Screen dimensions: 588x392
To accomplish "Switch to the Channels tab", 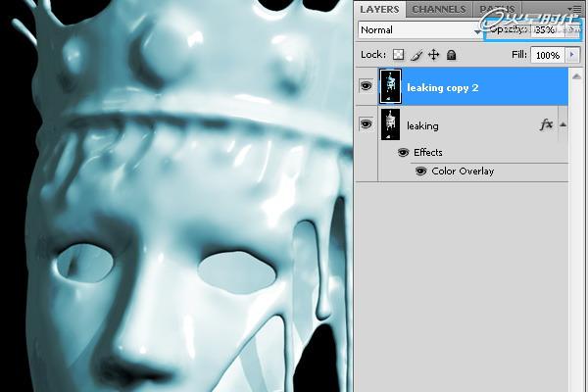I will pyautogui.click(x=438, y=10).
